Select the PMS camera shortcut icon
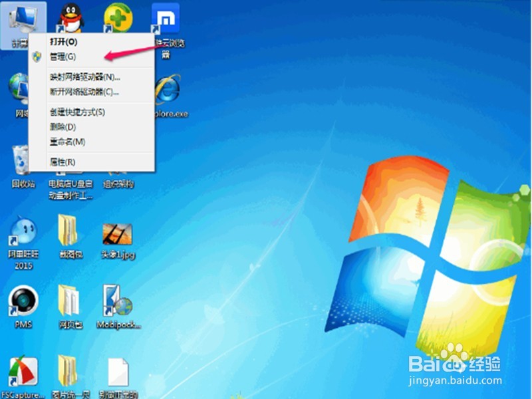This screenshot has height=399, width=532. click(x=23, y=301)
